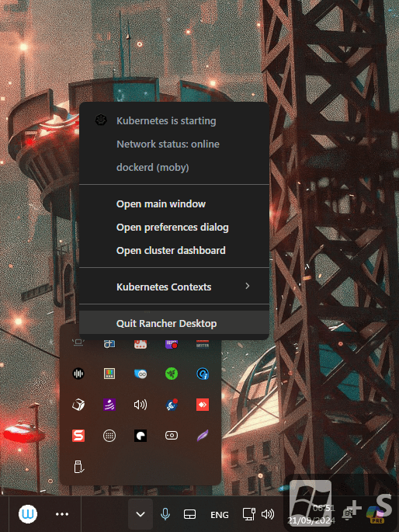
Task: Click the blue hexagon icon with red badge
Action: click(172, 405)
